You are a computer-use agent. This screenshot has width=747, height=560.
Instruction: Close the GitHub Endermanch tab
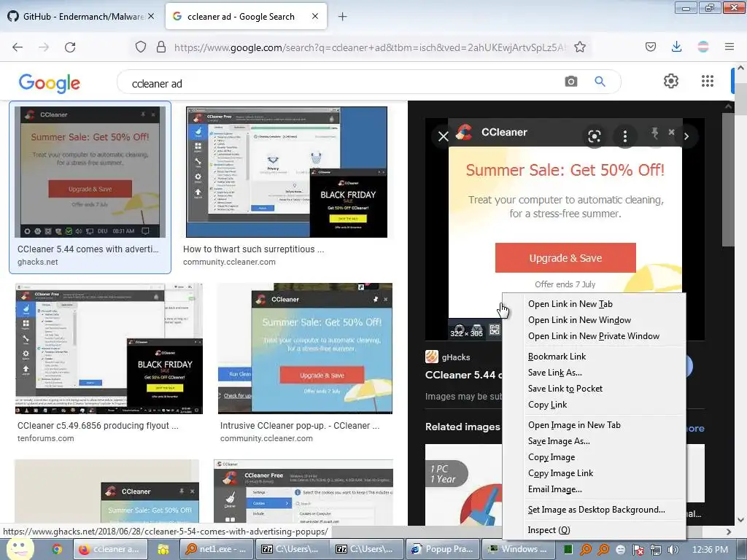click(x=151, y=16)
